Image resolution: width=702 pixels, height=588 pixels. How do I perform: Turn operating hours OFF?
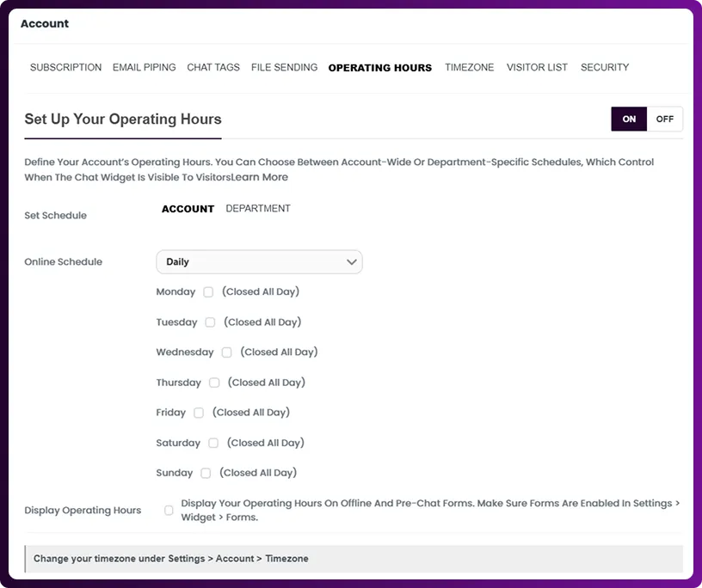click(x=664, y=119)
